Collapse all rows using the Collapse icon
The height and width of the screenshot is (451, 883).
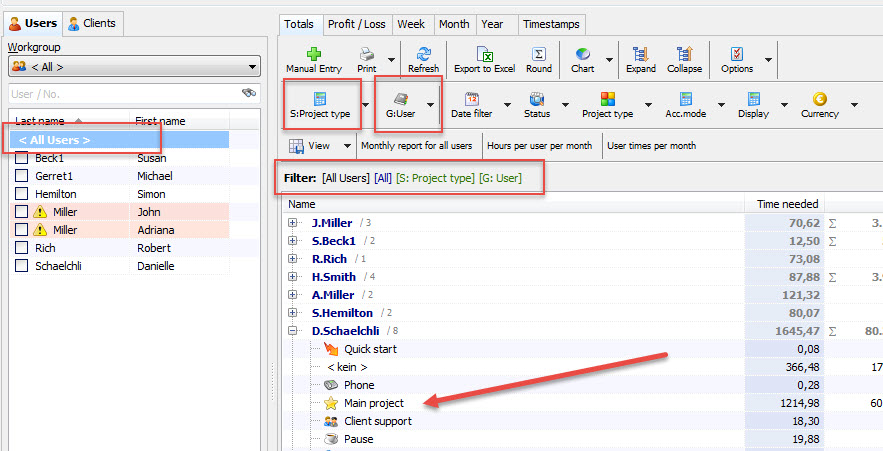(685, 54)
